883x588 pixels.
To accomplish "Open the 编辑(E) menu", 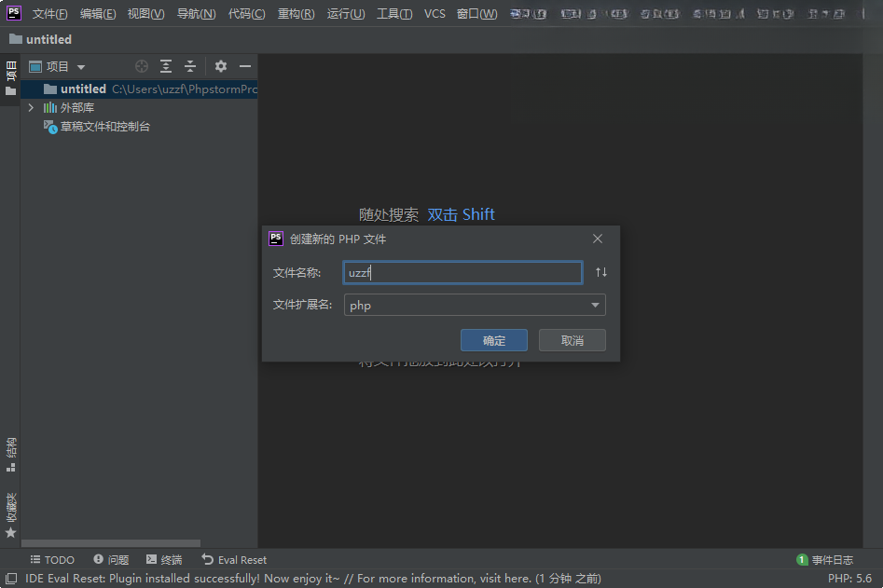I will 98,13.
